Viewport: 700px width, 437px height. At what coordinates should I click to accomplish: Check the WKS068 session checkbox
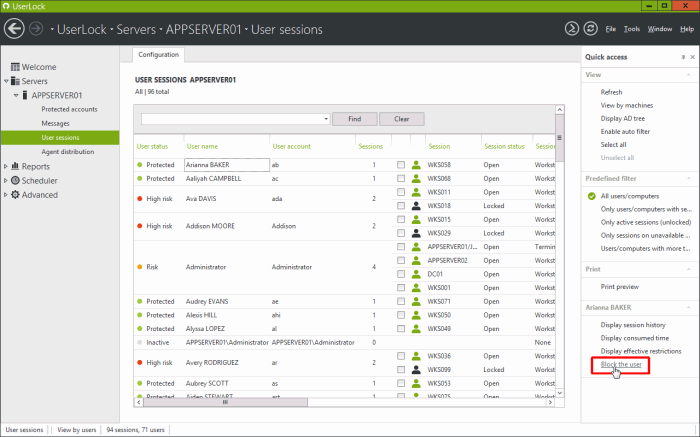tap(401, 179)
